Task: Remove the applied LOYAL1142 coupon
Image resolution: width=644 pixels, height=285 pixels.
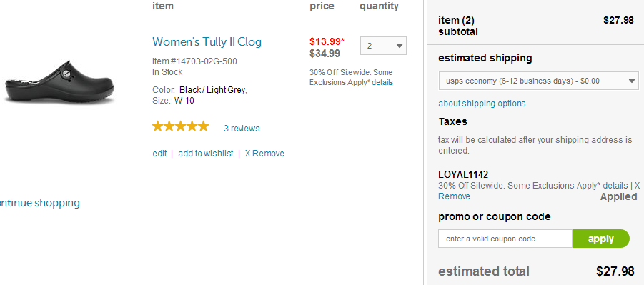Action: click(x=454, y=196)
